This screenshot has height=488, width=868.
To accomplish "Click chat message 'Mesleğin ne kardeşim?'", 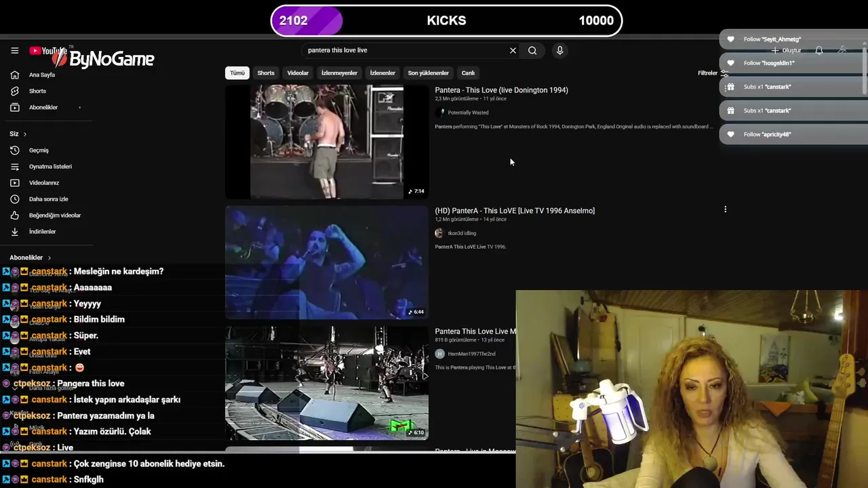I will (119, 271).
